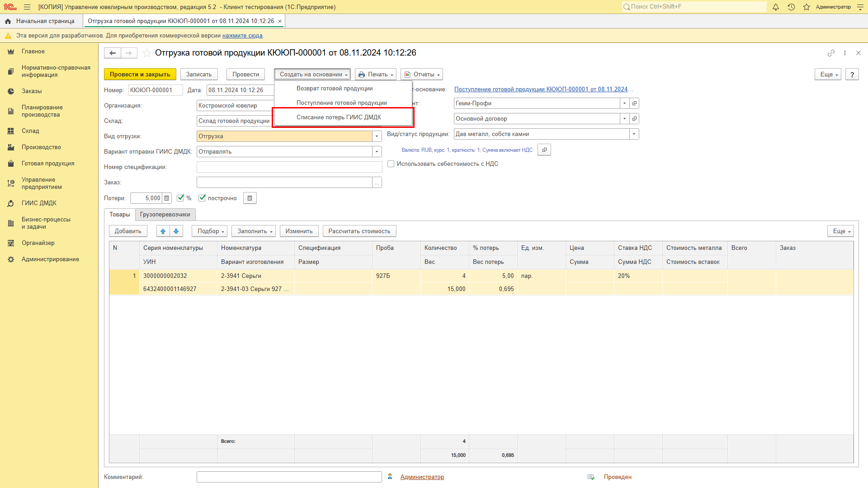Click Рассчитать стоимость button

359,231
